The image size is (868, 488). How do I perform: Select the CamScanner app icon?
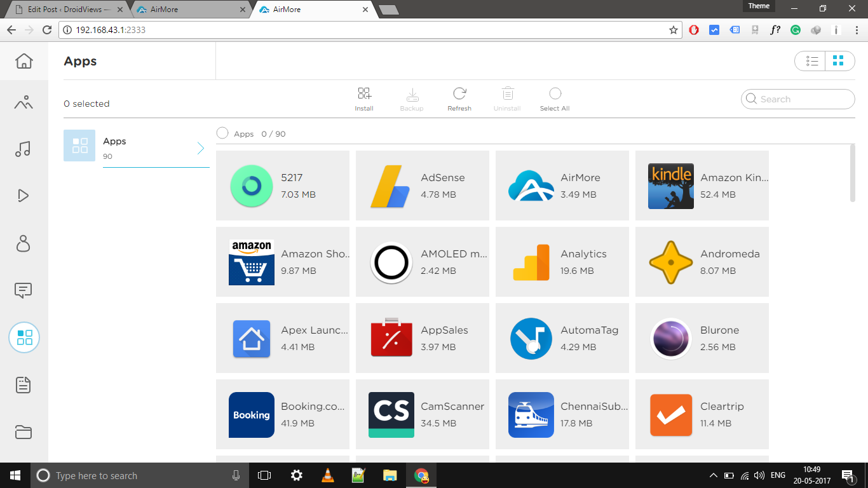point(391,415)
